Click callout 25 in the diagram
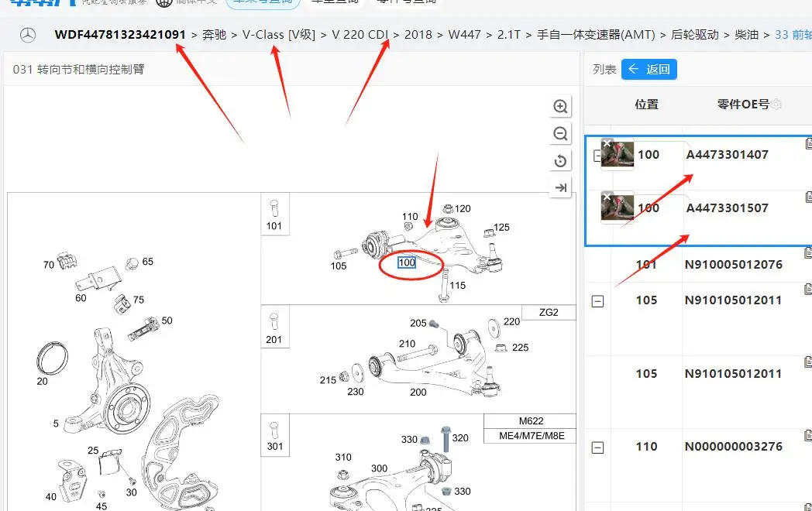Viewport: 812px width, 511px height. click(93, 451)
